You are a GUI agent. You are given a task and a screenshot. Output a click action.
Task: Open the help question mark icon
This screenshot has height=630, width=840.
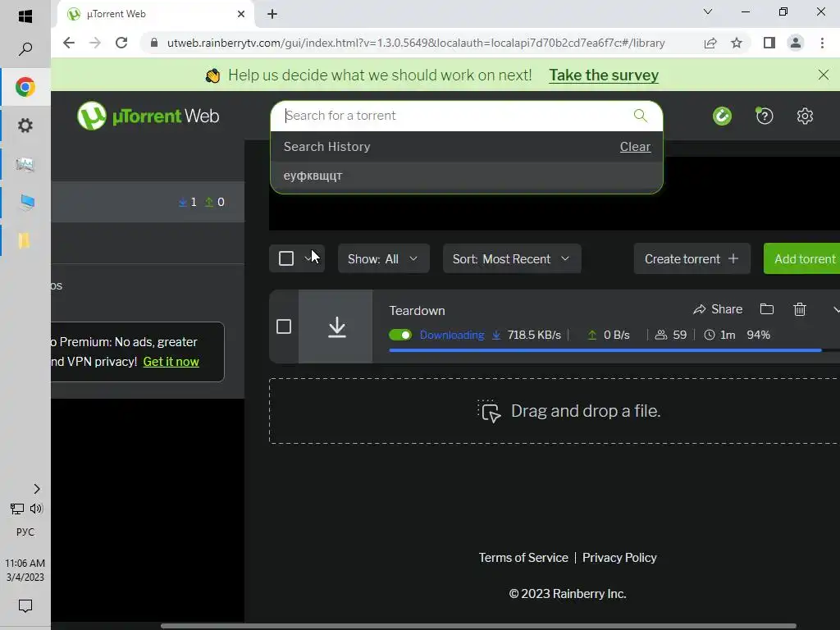tap(765, 116)
